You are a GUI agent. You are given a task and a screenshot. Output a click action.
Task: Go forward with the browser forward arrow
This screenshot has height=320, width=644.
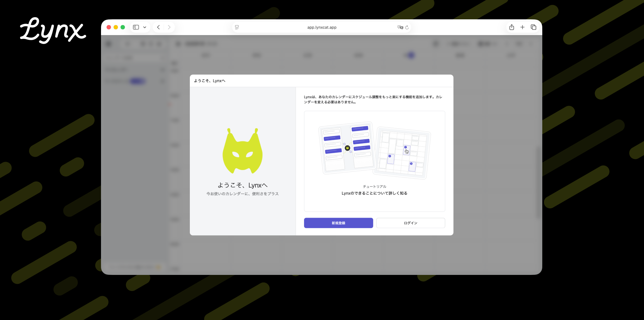pyautogui.click(x=169, y=27)
